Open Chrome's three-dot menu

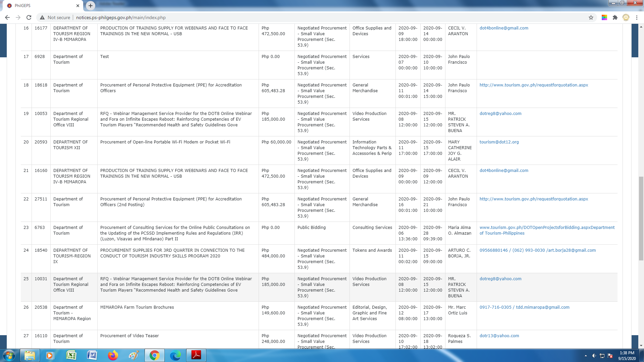[x=637, y=17]
